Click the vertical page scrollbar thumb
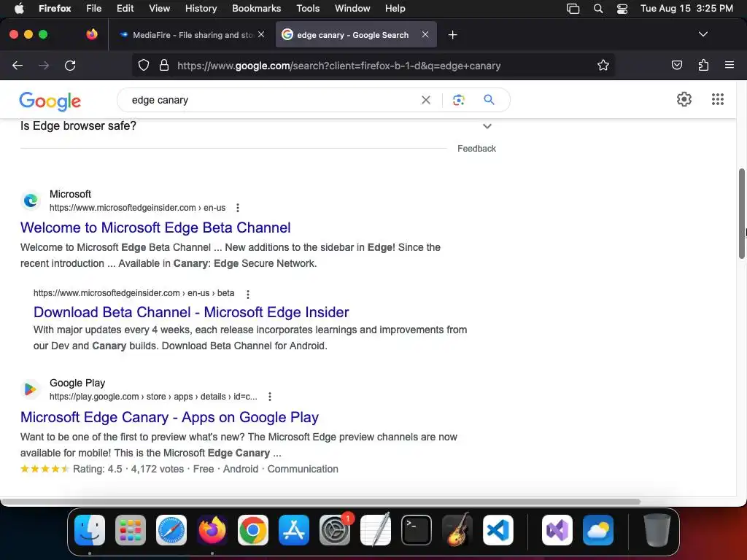Screen dimensions: 747x560 click(x=741, y=214)
